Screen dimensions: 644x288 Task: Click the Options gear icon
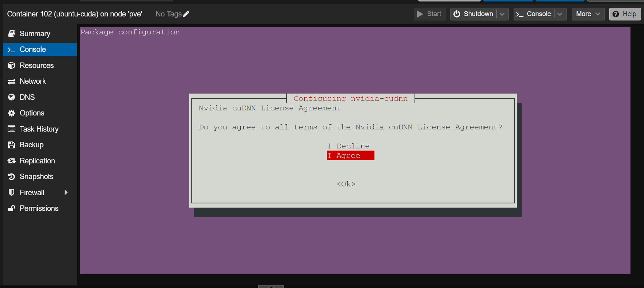12,113
